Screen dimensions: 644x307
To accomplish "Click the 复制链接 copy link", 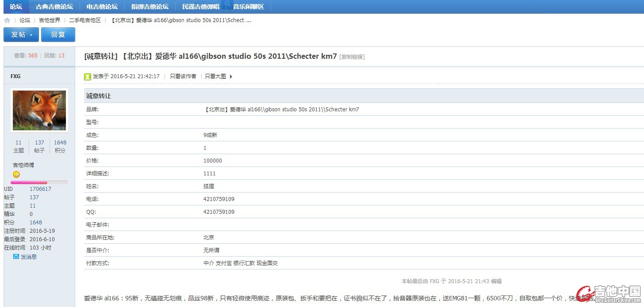I will pos(352,57).
